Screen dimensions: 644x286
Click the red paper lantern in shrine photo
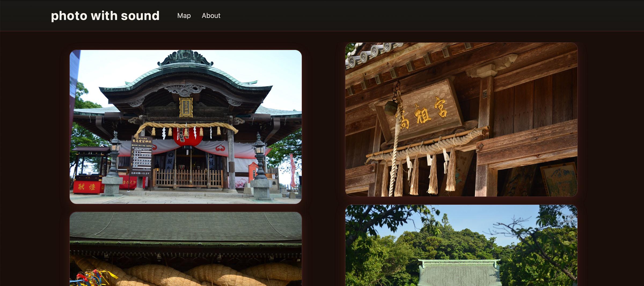(x=187, y=136)
